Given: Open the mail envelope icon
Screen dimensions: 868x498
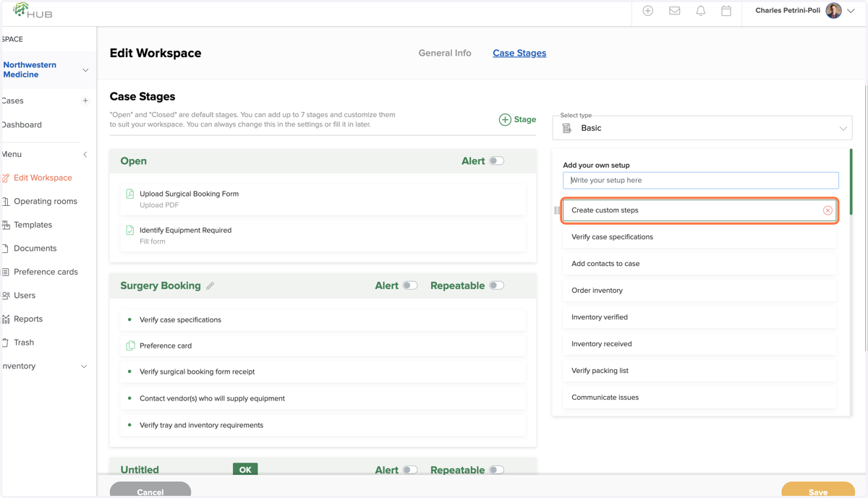Looking at the screenshot, I should coord(674,11).
